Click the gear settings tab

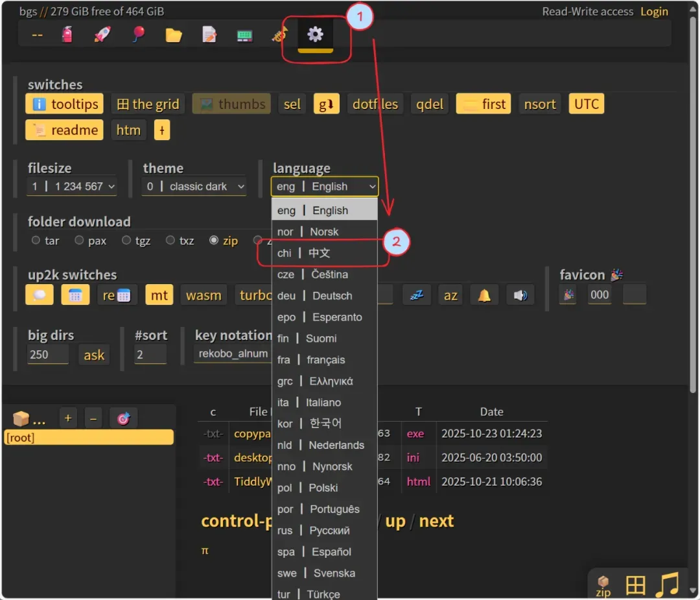point(315,34)
